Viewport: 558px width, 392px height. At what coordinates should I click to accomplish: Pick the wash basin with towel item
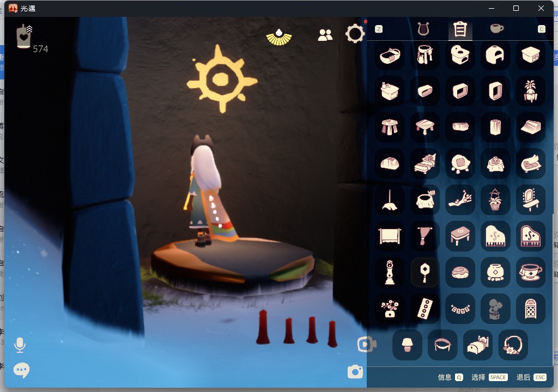[x=424, y=55]
